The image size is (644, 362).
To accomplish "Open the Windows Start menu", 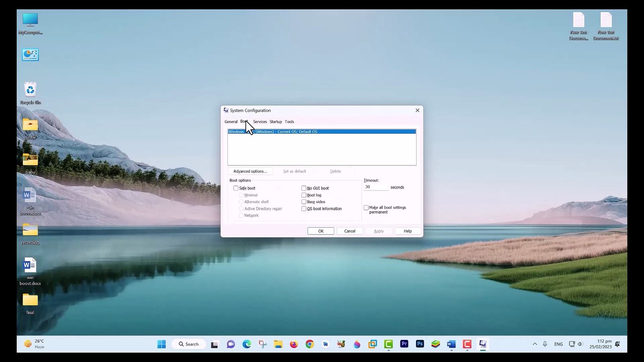I will click(x=162, y=344).
